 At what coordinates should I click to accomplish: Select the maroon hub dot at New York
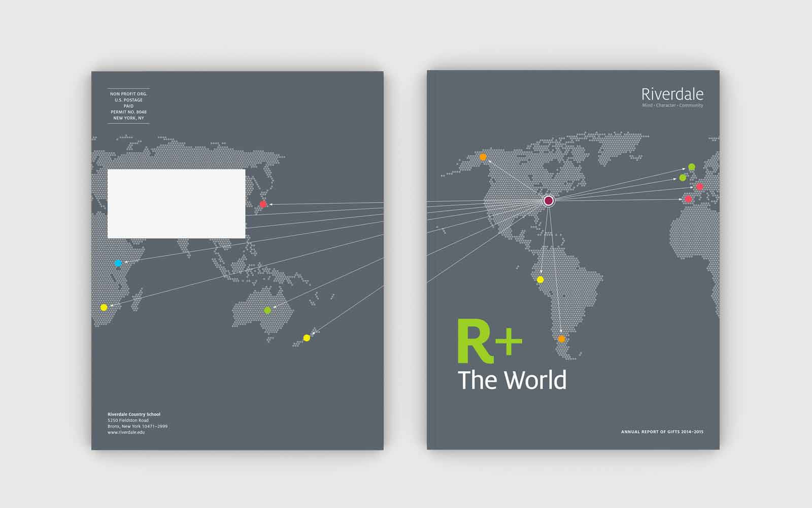pyautogui.click(x=549, y=201)
